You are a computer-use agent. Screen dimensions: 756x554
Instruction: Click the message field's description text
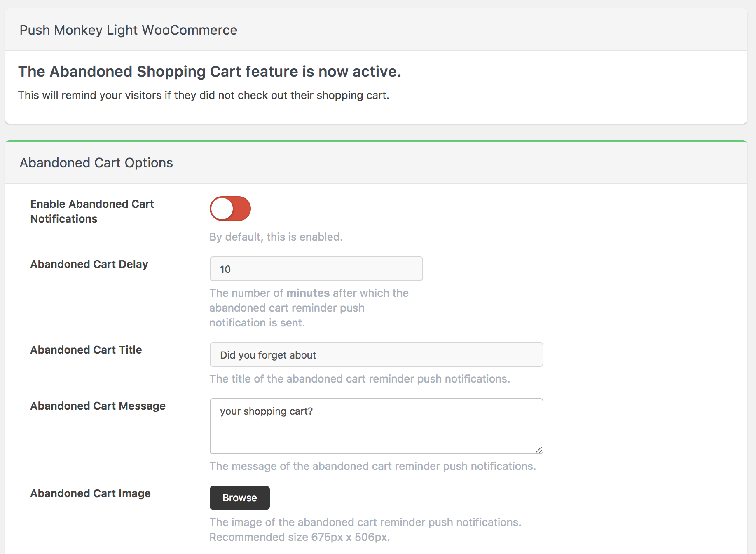pos(372,466)
